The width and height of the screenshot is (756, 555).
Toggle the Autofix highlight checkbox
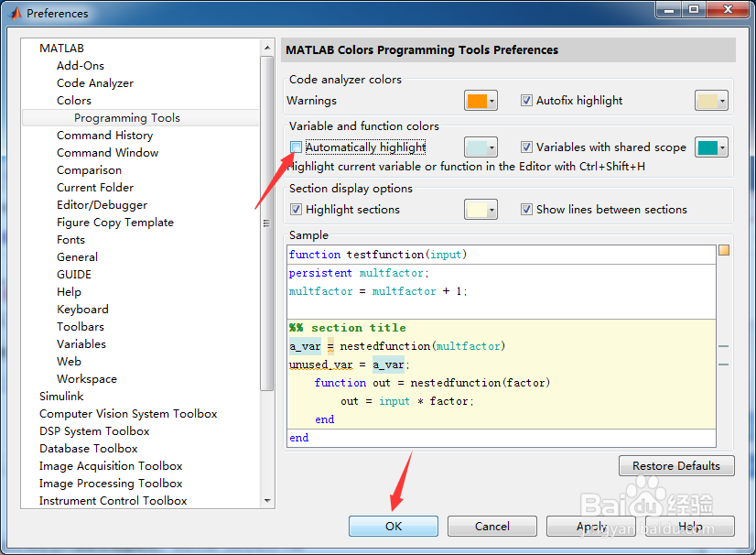click(x=526, y=101)
